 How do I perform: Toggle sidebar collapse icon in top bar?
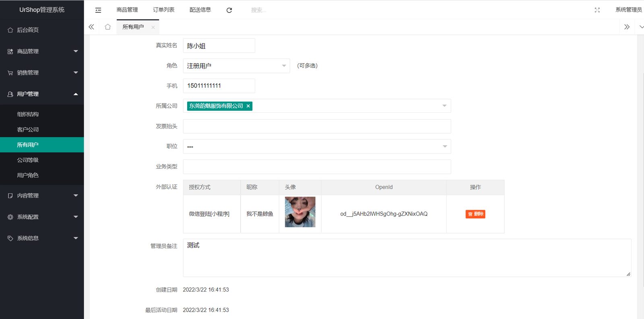98,10
